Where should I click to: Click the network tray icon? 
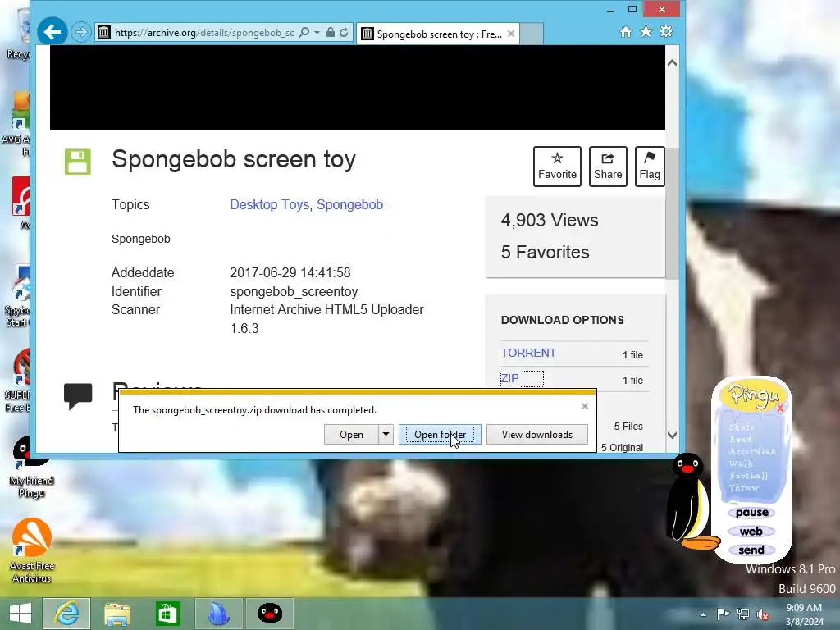click(743, 614)
